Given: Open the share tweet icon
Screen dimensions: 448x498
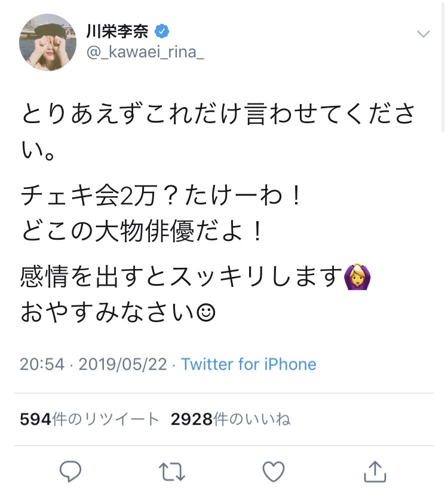Looking at the screenshot, I should tap(375, 472).
